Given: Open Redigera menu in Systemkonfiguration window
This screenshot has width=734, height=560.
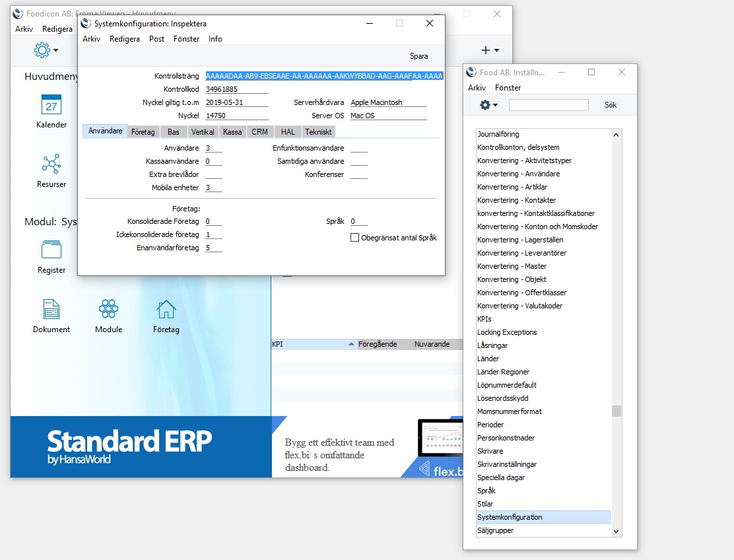Looking at the screenshot, I should click(125, 39).
